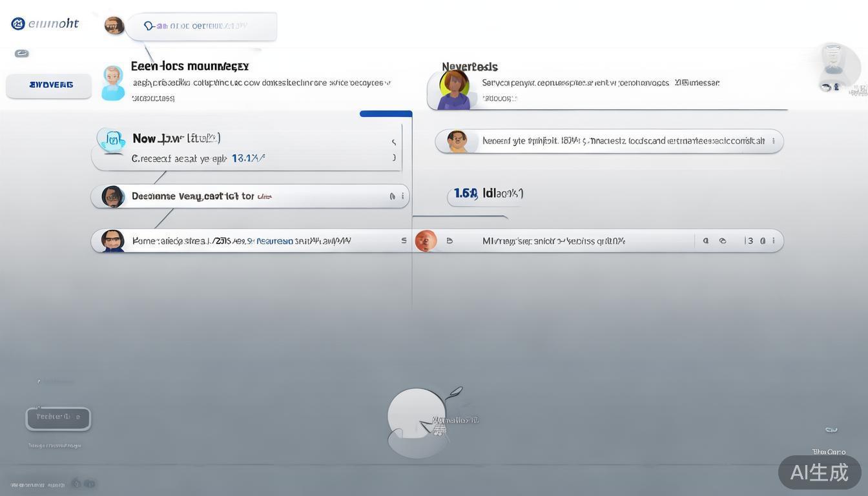Click the small avatar in the 'Neneent' row

pos(457,141)
